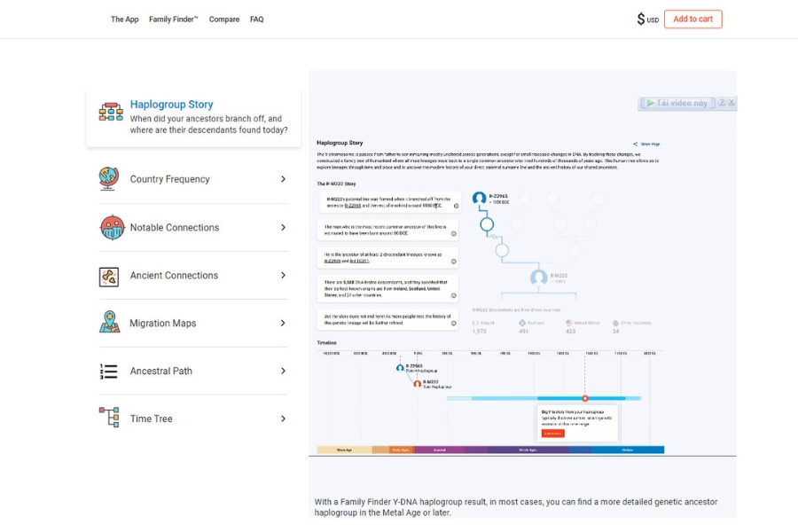This screenshot has height=532, width=798.
Task: Go to Family Finder in top navigation
Action: (x=174, y=20)
